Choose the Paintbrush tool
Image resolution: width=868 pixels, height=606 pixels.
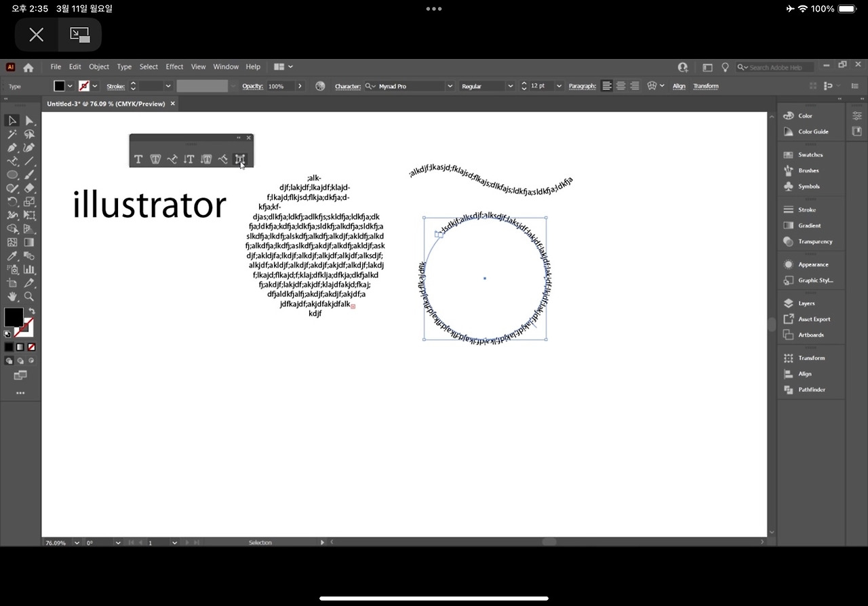point(29,175)
